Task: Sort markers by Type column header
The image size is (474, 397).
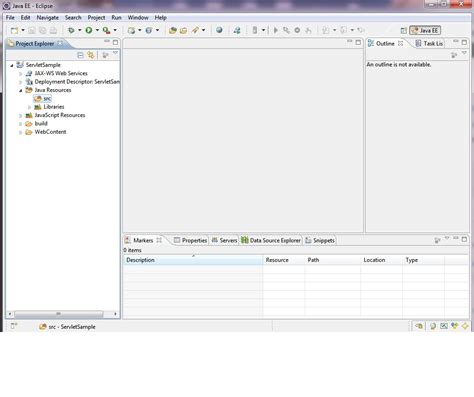Action: [x=423, y=260]
